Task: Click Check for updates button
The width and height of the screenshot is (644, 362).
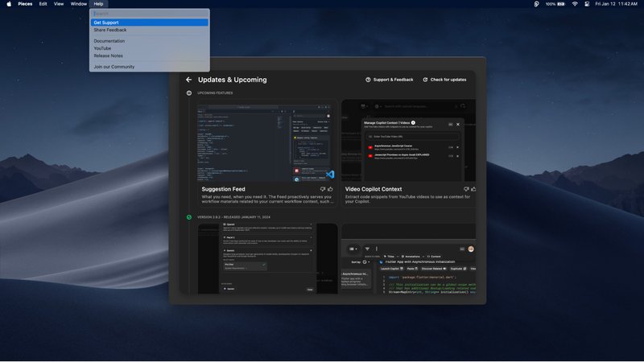Action: (444, 80)
